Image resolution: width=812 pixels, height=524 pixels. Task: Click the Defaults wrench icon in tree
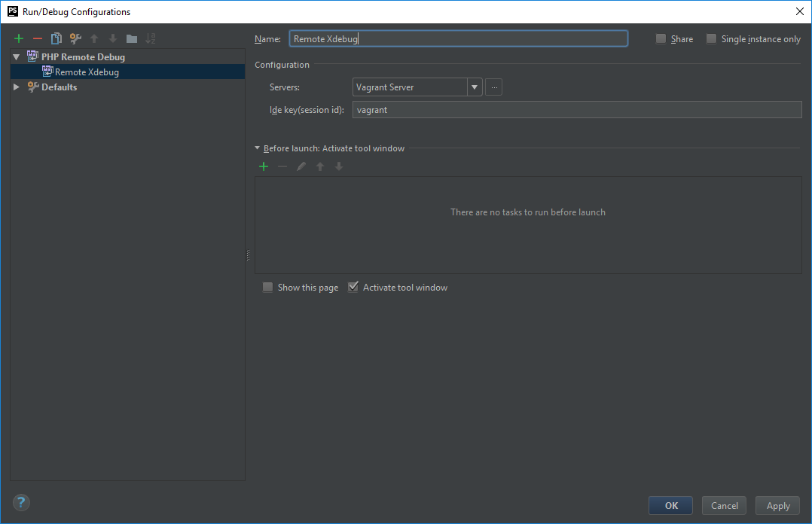tap(33, 87)
